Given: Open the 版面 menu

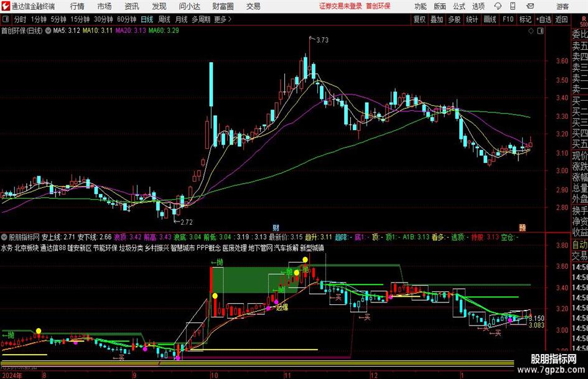Looking at the screenshot, I should point(439,6).
